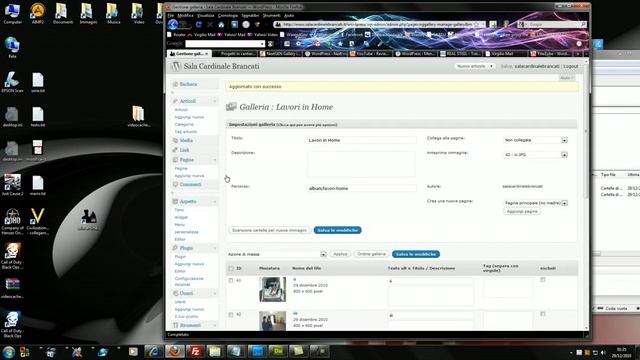
Task: Expand the Nuovo articolo dropdown arrow
Action: (x=491, y=66)
